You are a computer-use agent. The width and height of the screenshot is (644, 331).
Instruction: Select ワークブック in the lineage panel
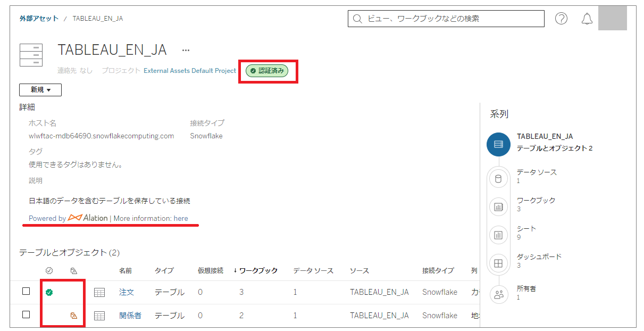pyautogui.click(x=536, y=200)
